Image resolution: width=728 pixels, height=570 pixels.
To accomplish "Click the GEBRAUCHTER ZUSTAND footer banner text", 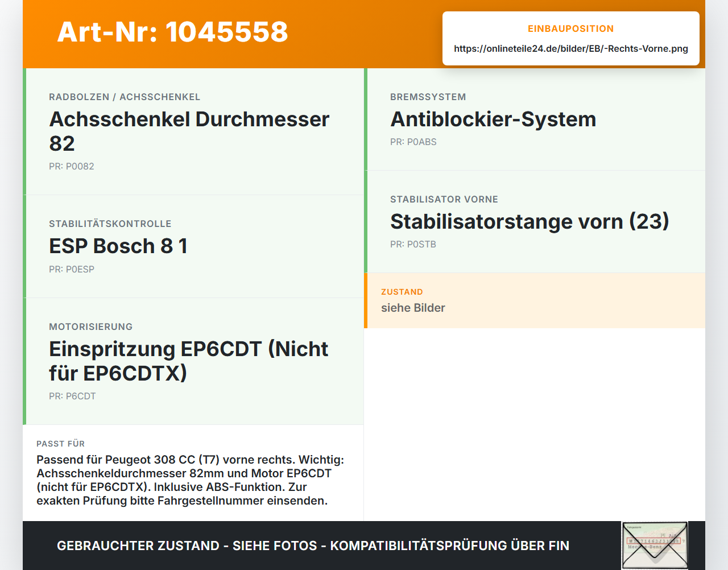I will pos(313,546).
